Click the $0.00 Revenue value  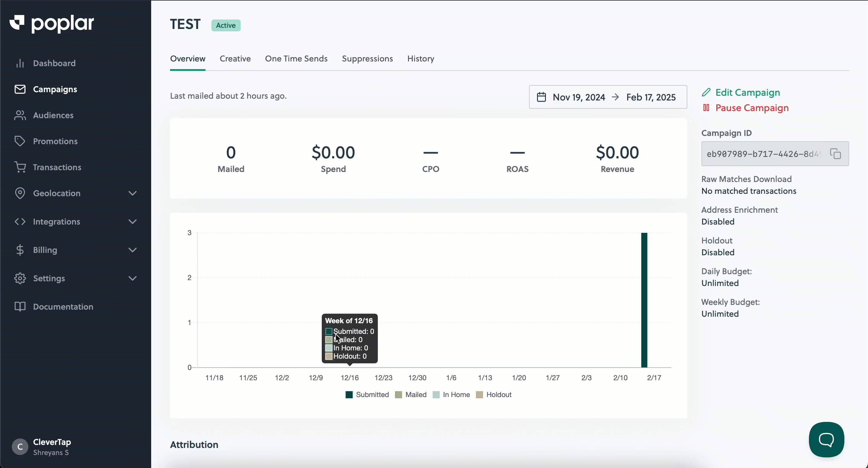[x=617, y=152]
